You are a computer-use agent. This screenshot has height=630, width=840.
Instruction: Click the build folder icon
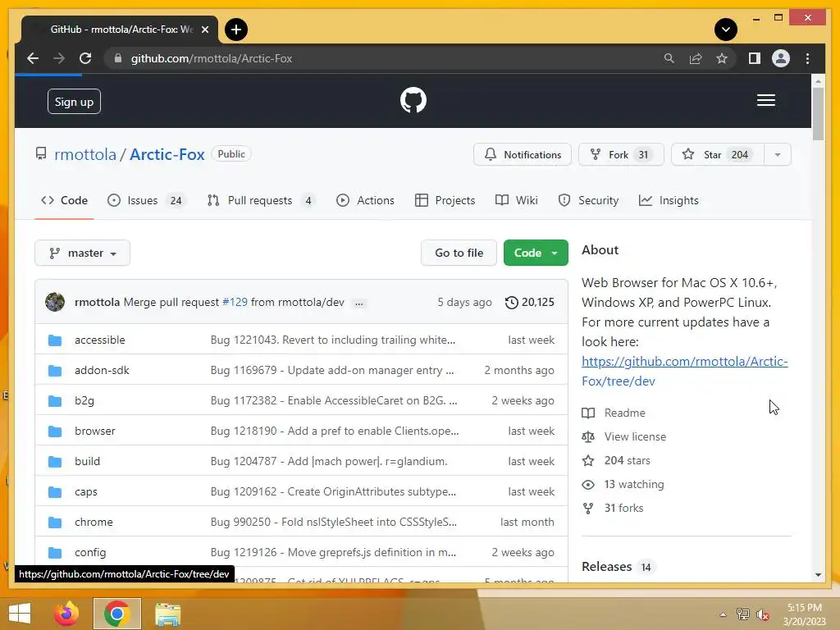(x=55, y=462)
